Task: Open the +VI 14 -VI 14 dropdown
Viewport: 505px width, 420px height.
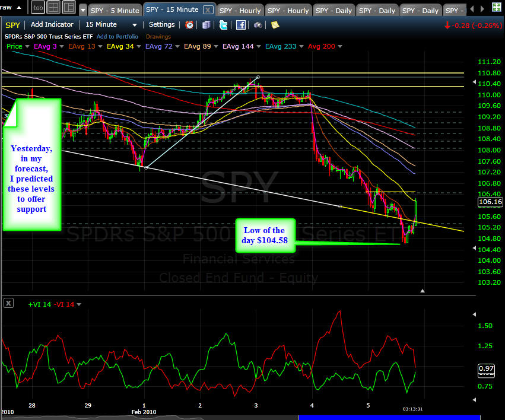Action: click(x=79, y=304)
